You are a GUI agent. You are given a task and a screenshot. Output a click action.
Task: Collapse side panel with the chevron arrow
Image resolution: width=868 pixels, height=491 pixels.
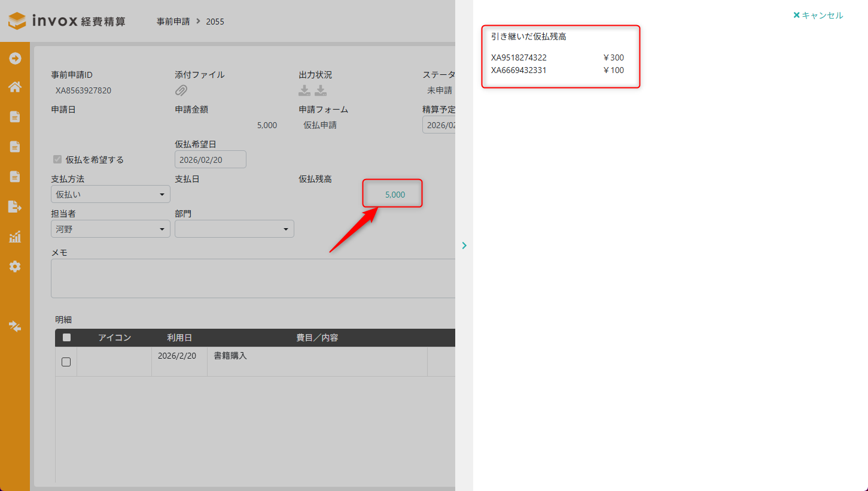coord(464,245)
